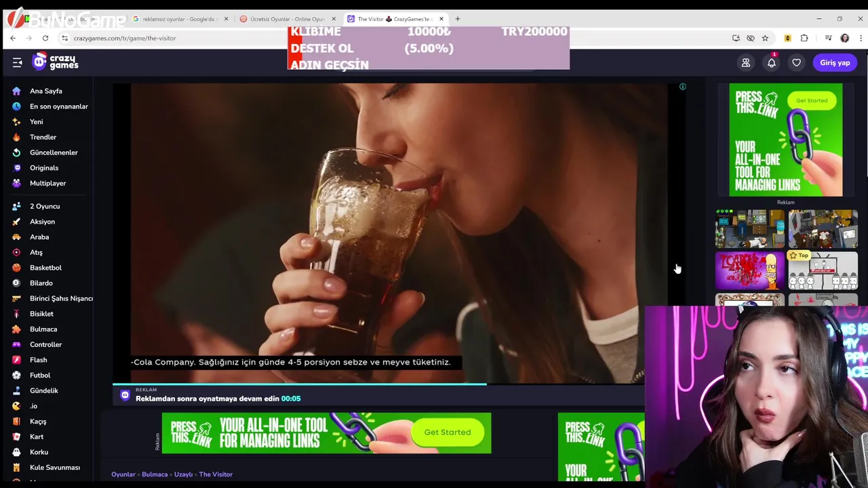This screenshot has width=868, height=488.
Task: Click browser back arrow
Action: [x=13, y=38]
